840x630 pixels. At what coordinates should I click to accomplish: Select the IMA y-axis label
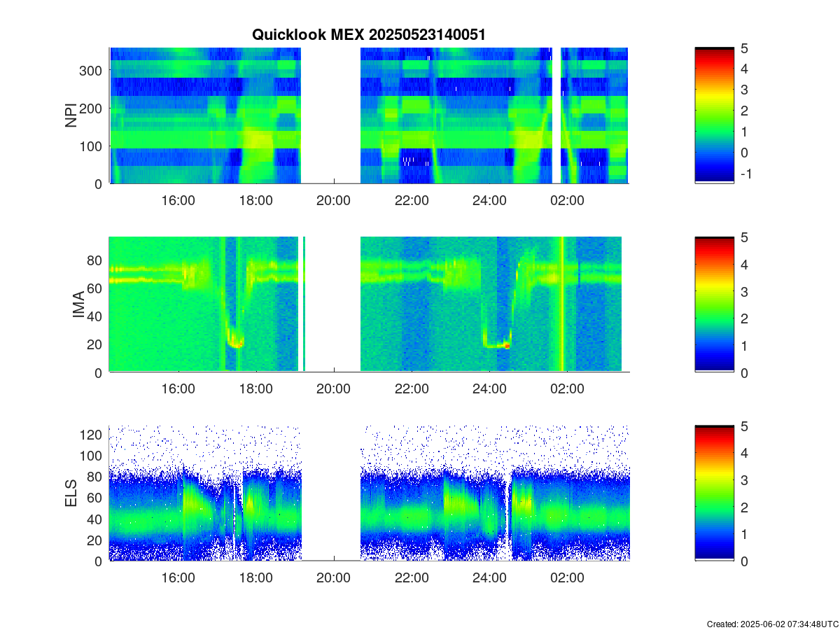pos(78,305)
